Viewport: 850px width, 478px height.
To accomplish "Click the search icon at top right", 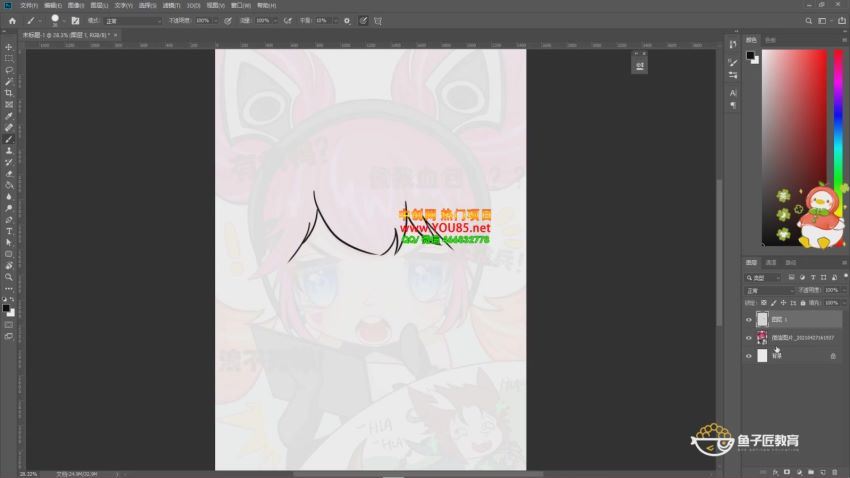I will pyautogui.click(x=808, y=20).
